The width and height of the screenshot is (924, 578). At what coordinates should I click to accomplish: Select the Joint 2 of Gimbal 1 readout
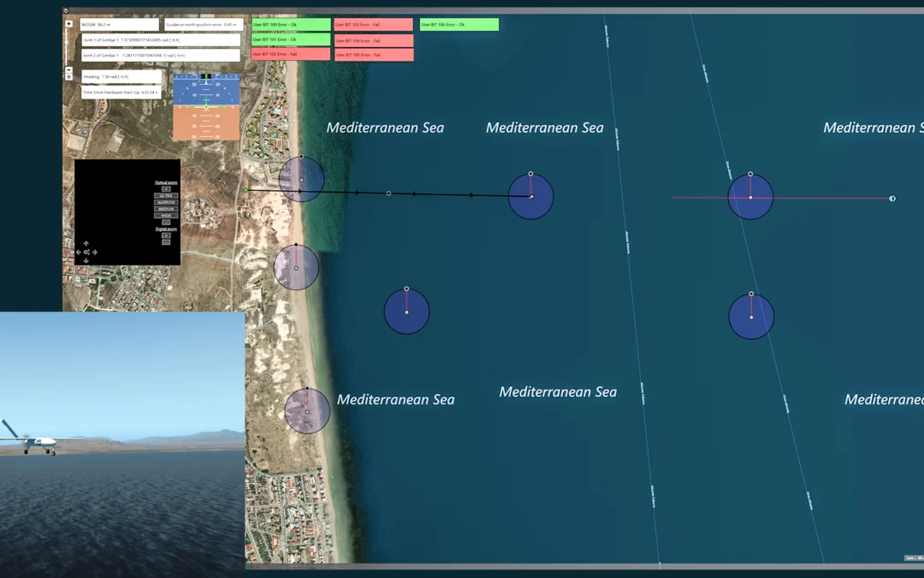point(161,56)
